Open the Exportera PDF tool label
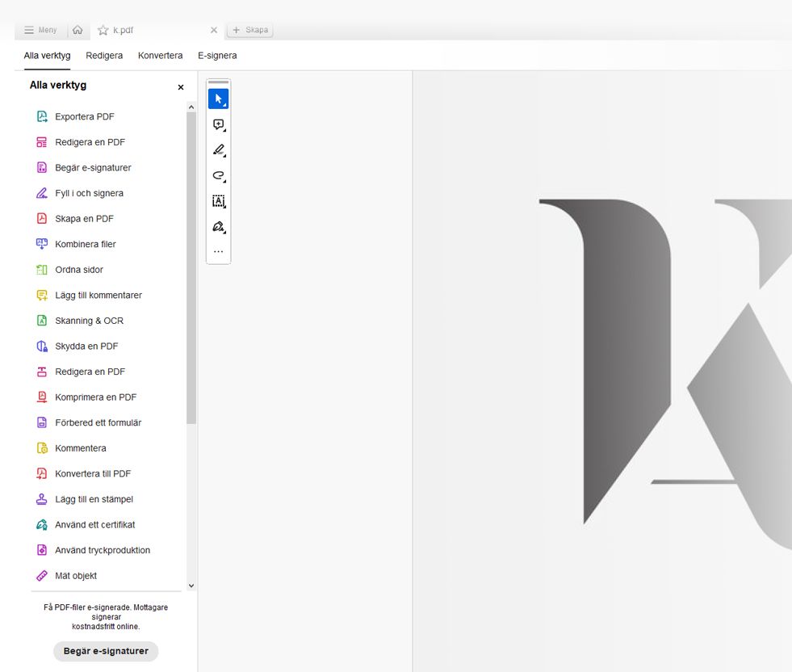Screen dimensions: 792x672 (x=84, y=117)
